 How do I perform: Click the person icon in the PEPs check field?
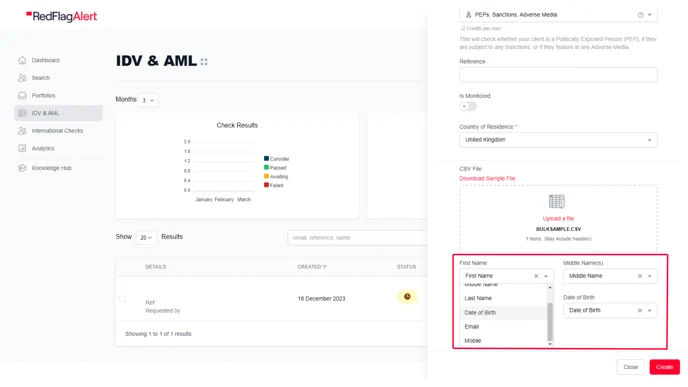pyautogui.click(x=468, y=14)
